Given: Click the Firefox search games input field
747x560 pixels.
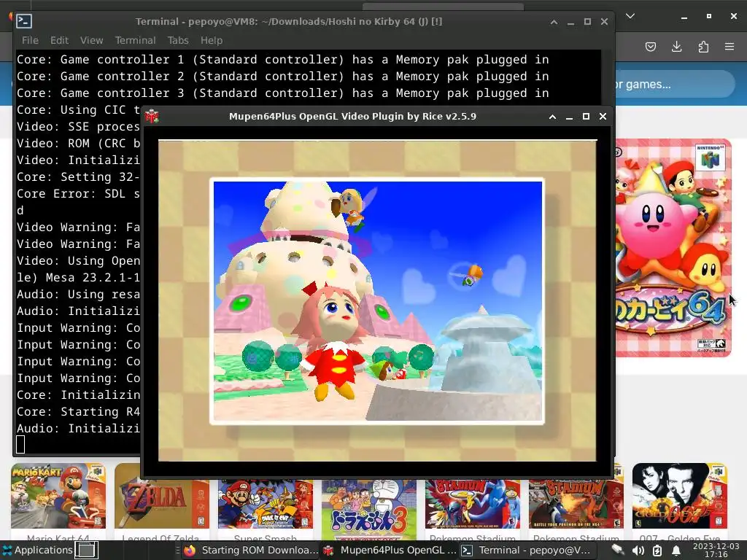Looking at the screenshot, I should point(674,85).
